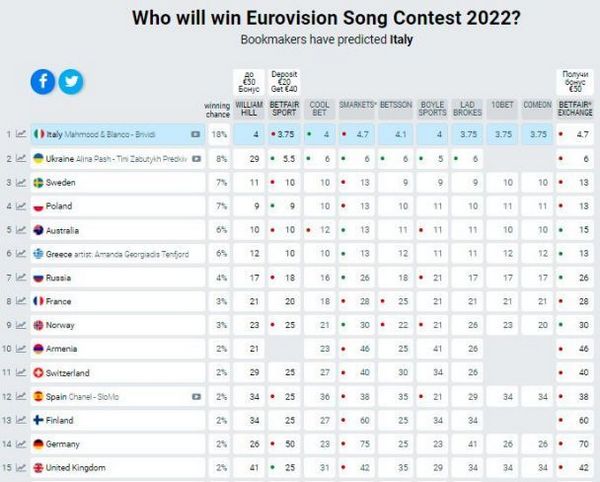Viewport: 600px width, 482px height.
Task: Open the odds history chart for Italy
Action: 20,133
